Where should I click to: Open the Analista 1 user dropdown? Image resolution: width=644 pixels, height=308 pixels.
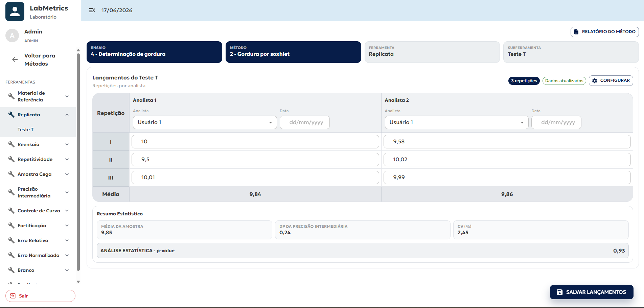click(x=205, y=122)
